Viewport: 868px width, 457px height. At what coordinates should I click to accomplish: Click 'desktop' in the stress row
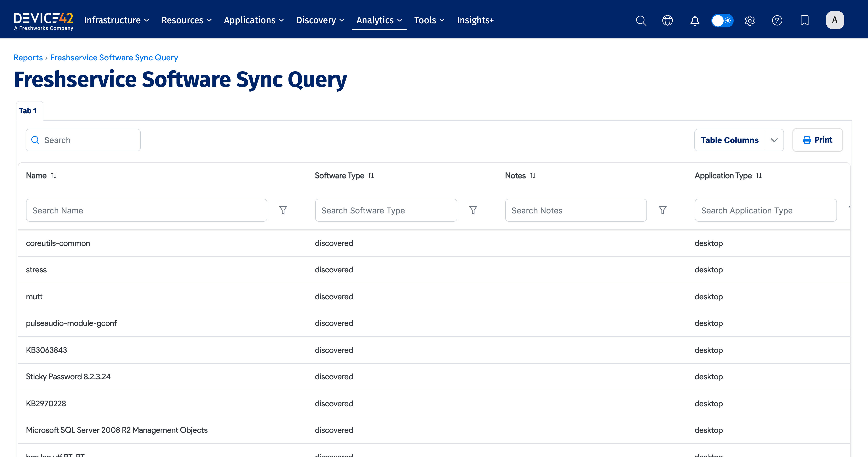pyautogui.click(x=709, y=270)
